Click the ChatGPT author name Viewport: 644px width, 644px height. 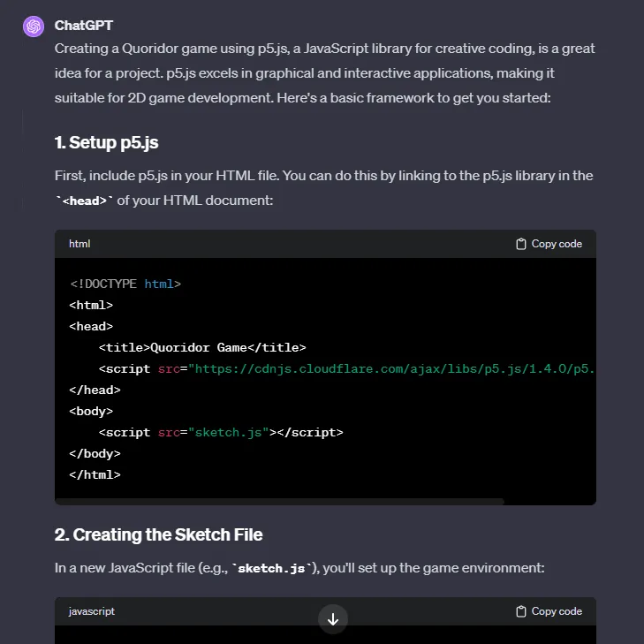click(83, 26)
